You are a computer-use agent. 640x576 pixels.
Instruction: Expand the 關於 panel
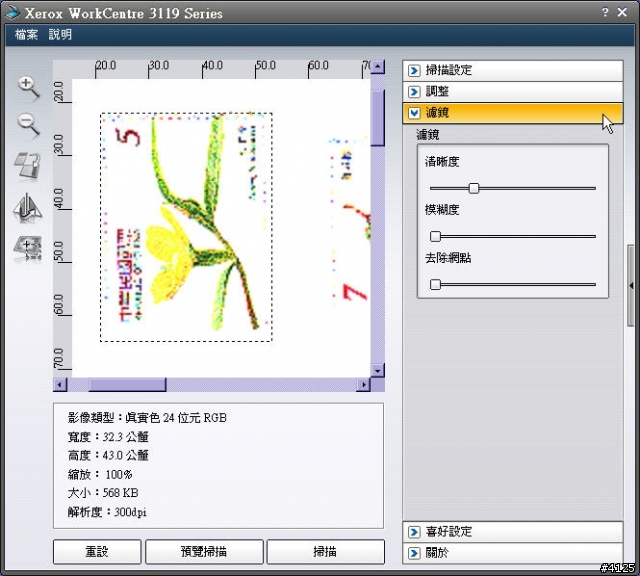point(513,553)
